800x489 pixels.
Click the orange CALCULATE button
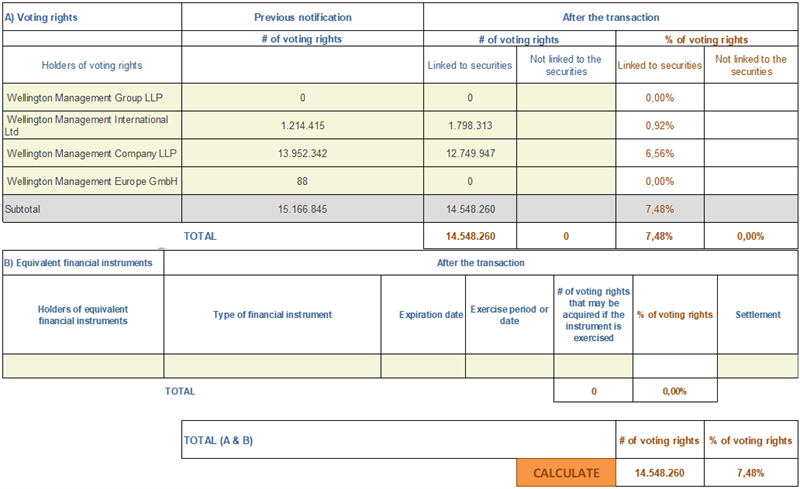click(x=566, y=473)
